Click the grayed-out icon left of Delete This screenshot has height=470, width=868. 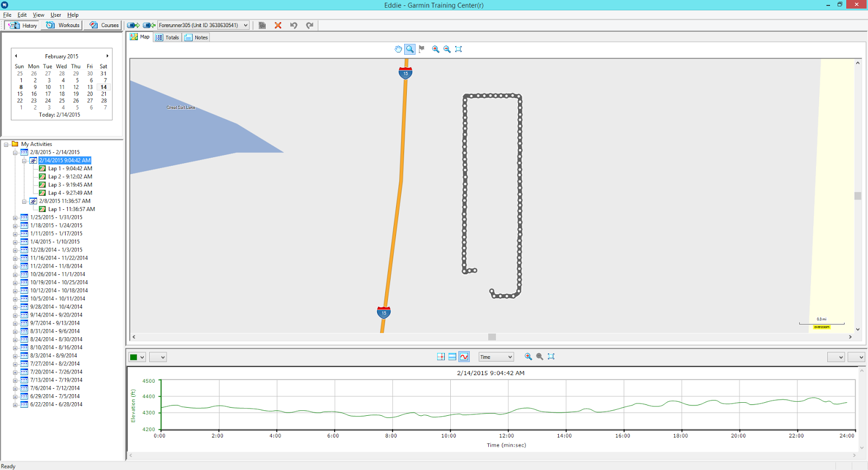[x=263, y=25]
